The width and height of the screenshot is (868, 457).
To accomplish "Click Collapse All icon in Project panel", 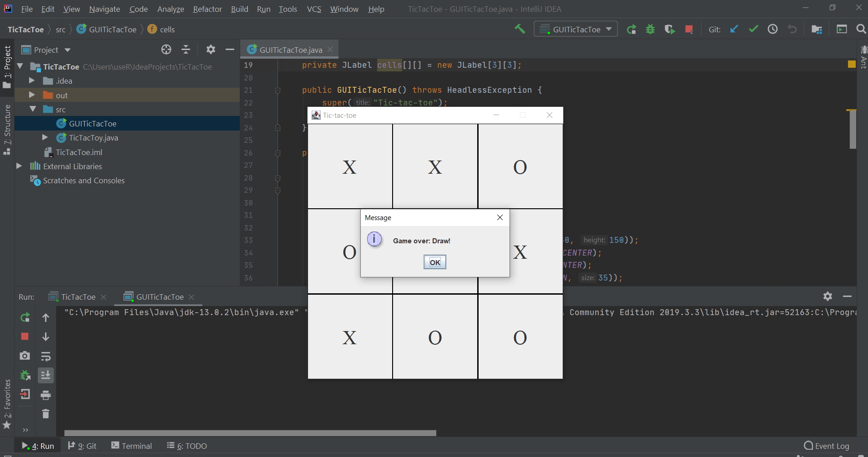I will (186, 50).
